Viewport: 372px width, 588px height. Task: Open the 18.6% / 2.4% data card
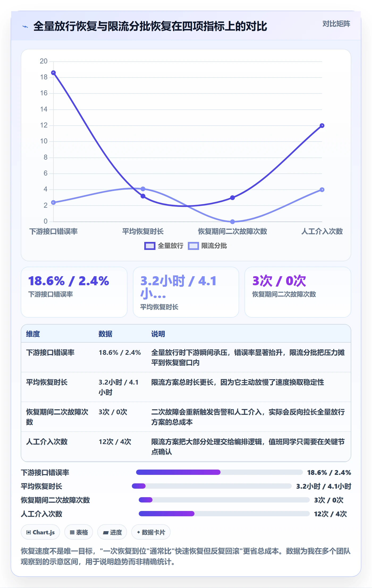[74, 292]
